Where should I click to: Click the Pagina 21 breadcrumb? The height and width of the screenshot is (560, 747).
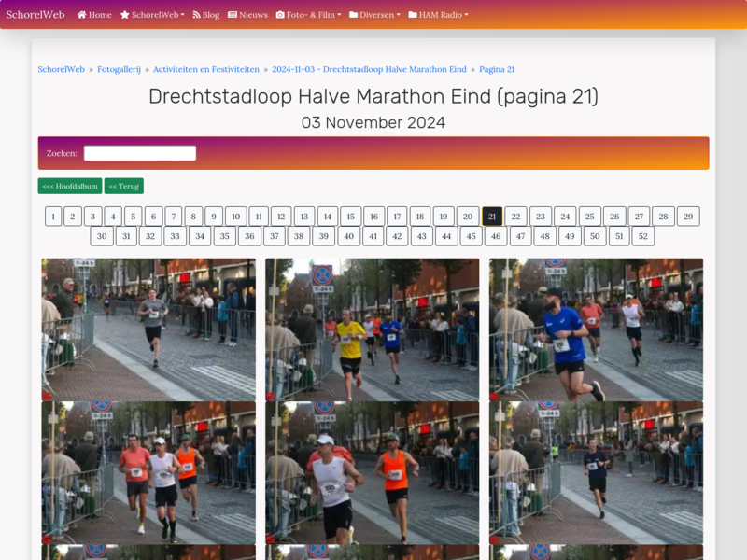[x=497, y=69]
